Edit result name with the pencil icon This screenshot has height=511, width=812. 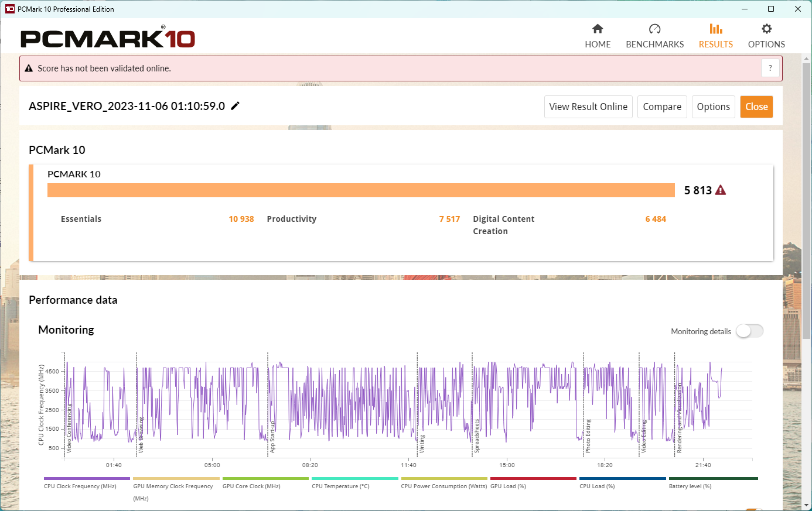coord(236,106)
